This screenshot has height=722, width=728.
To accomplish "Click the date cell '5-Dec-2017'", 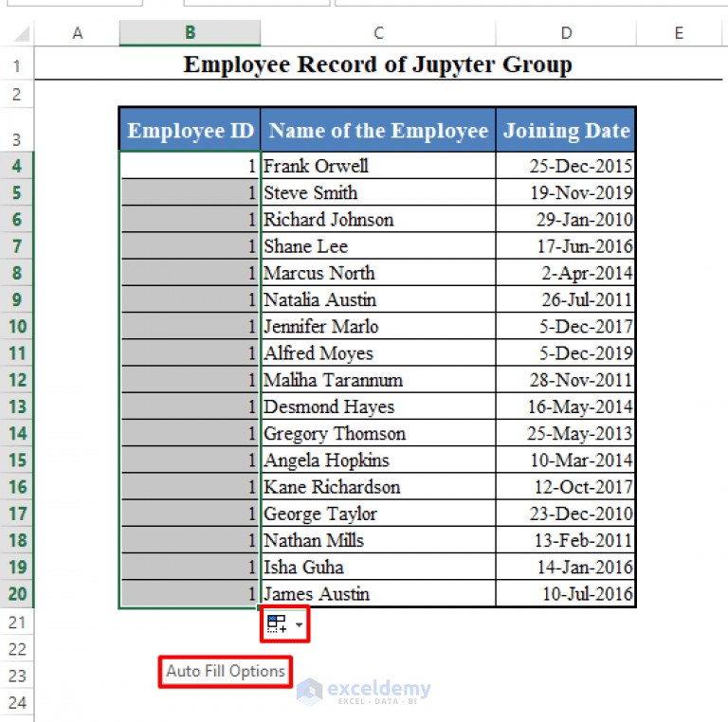I will coord(566,326).
